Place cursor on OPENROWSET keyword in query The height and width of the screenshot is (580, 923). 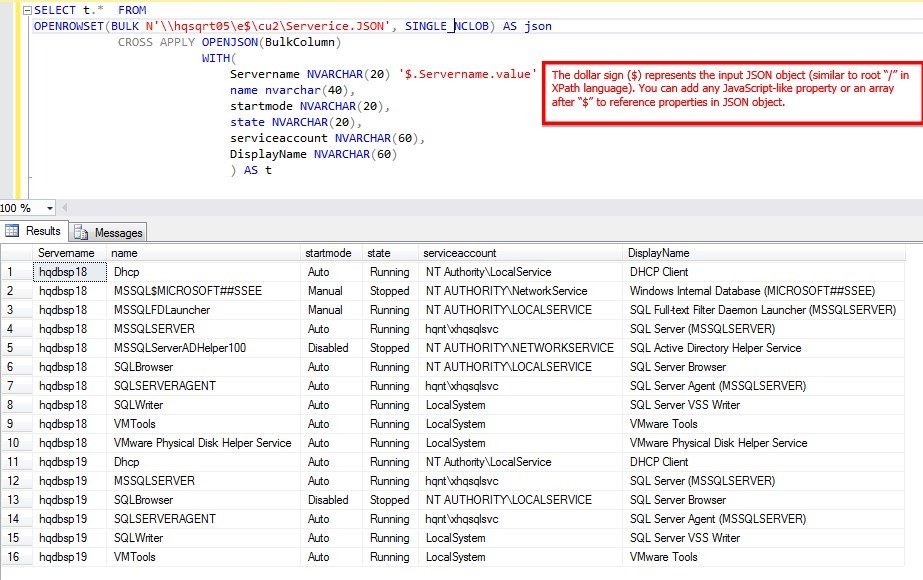pyautogui.click(x=68, y=26)
